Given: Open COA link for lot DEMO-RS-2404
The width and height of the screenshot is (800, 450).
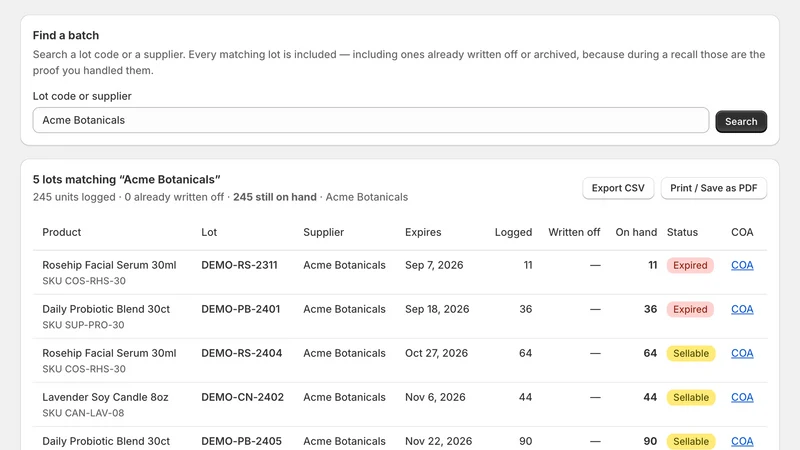Looking at the screenshot, I should (x=742, y=353).
